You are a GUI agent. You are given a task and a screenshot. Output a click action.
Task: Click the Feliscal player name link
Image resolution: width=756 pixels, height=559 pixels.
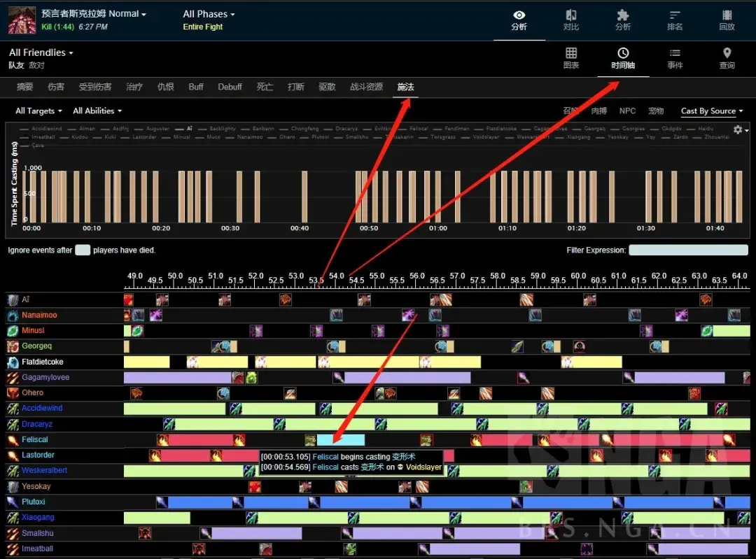(x=35, y=439)
